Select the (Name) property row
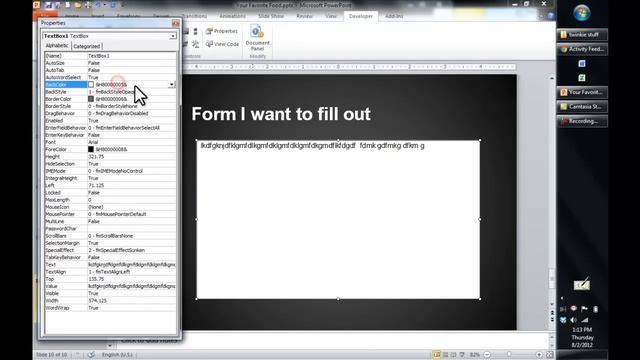 (x=110, y=56)
